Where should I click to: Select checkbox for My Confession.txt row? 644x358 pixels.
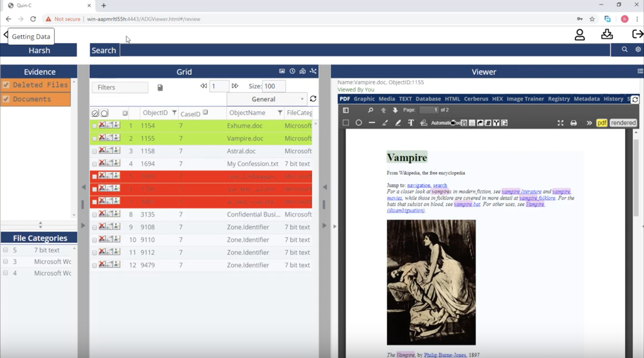coord(94,164)
